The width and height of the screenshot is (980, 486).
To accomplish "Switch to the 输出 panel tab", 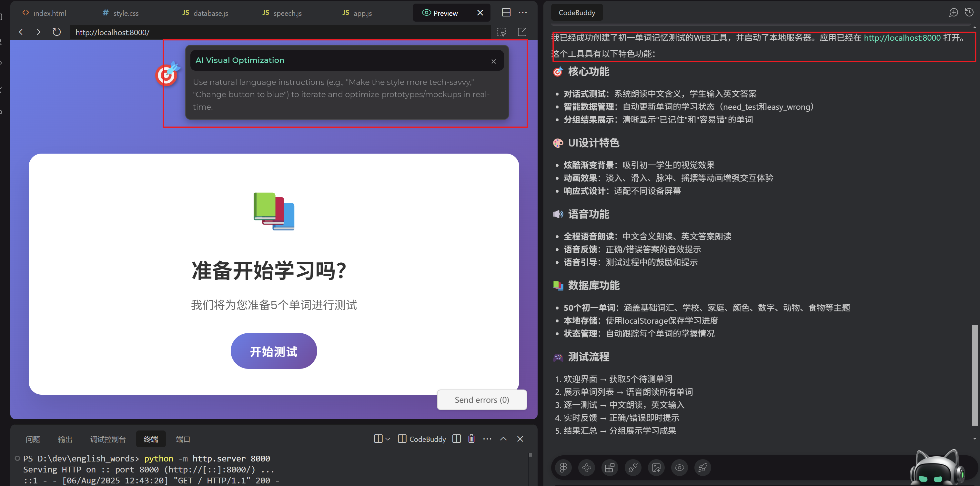I will tap(65, 439).
